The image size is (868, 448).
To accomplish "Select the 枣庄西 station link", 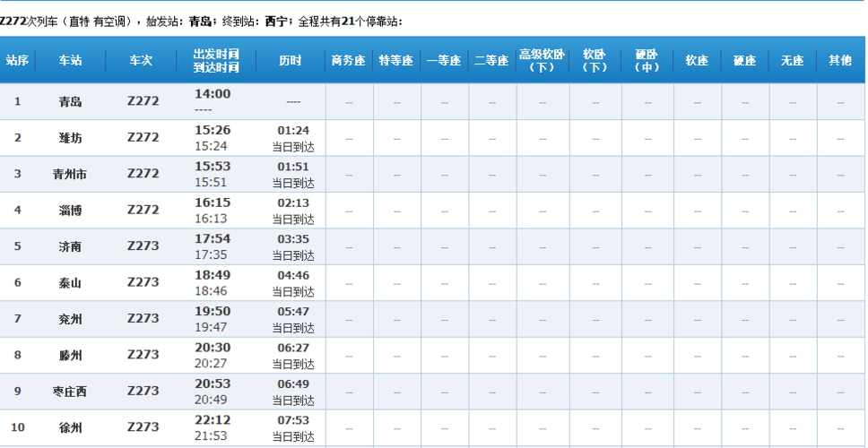I will coord(70,392).
